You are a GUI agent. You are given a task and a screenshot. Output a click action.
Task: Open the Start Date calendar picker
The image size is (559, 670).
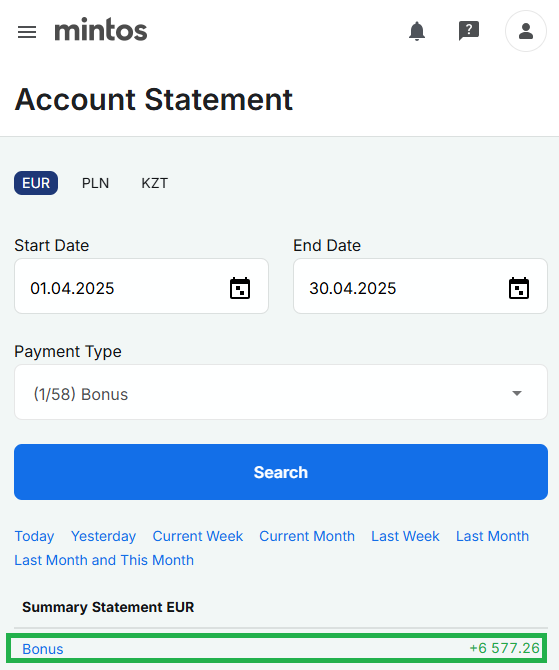240,288
